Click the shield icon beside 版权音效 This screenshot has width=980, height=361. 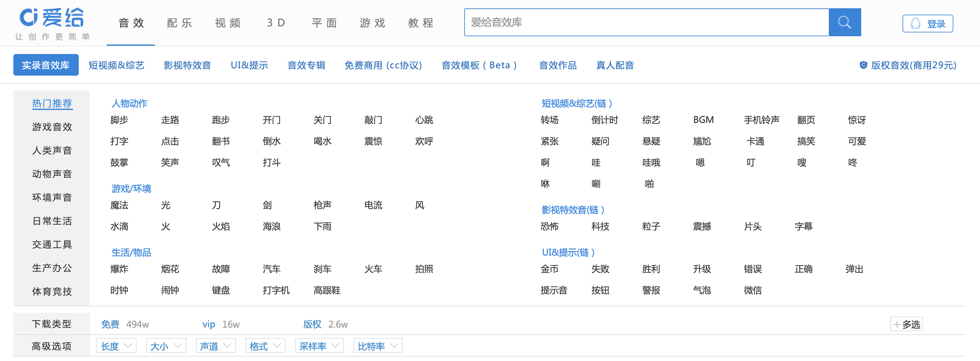863,65
